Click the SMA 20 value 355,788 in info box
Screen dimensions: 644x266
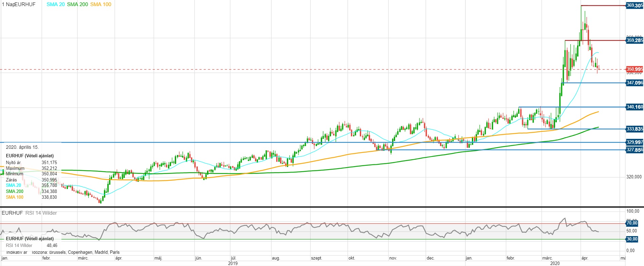click(x=49, y=185)
